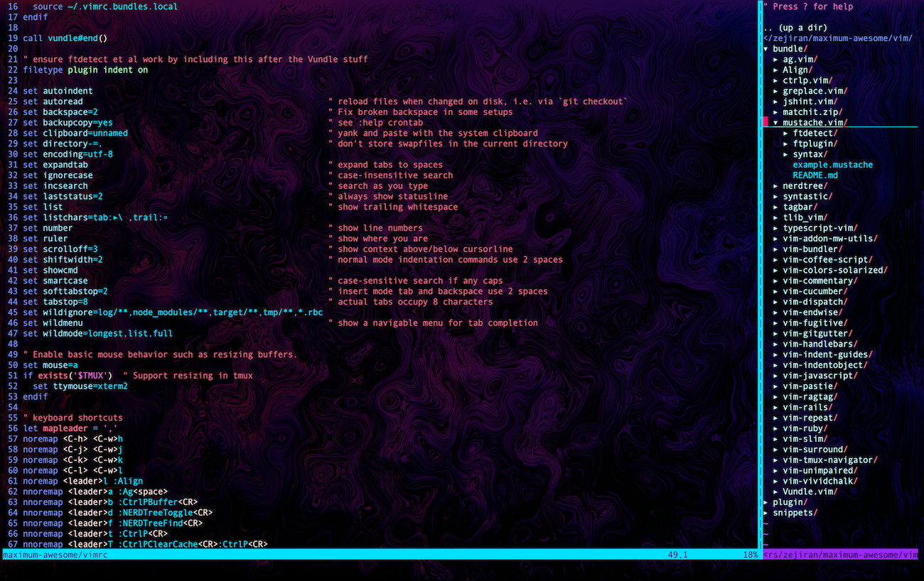Image resolution: width=924 pixels, height=581 pixels.
Task: Select vim-gitgutter/ folder
Action: (x=817, y=334)
